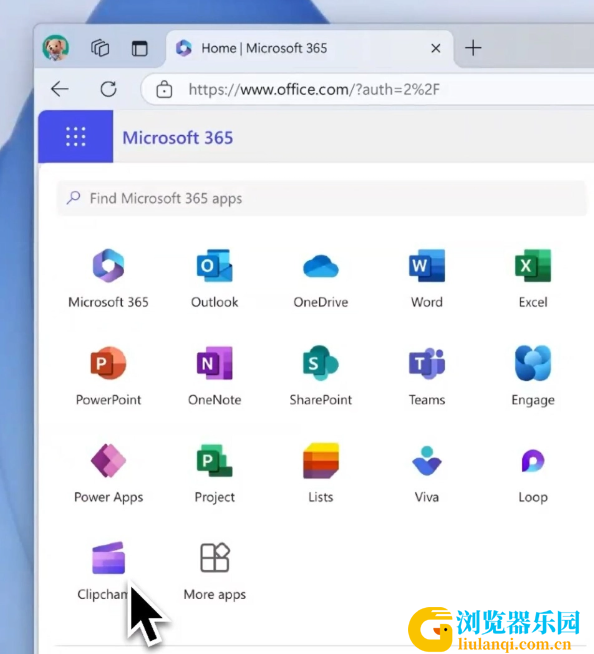Open the SharePoint app icon
594x654 pixels.
[321, 363]
